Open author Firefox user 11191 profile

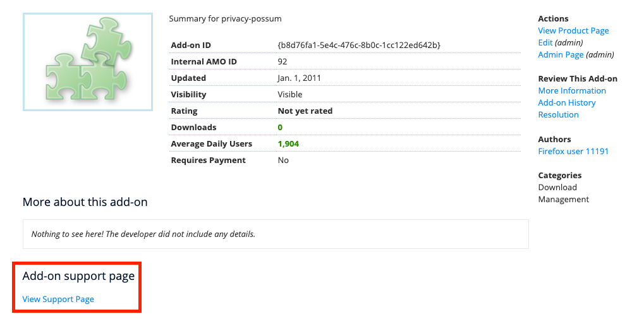573,151
